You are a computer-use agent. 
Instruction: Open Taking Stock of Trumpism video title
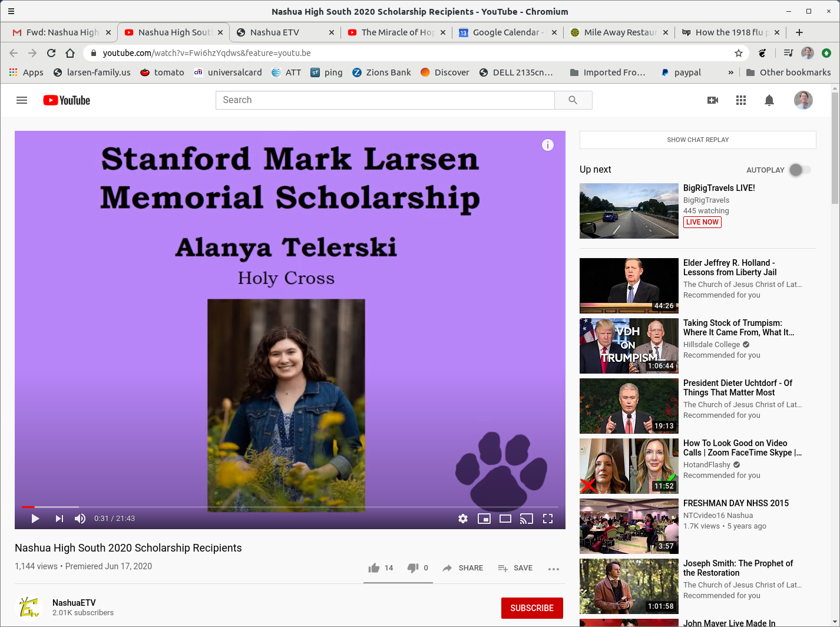(739, 328)
